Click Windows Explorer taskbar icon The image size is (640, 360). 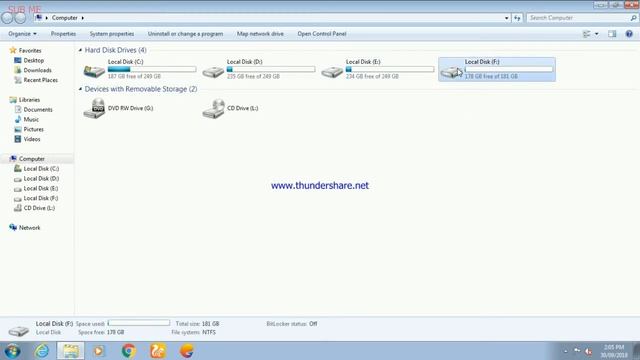click(71, 351)
